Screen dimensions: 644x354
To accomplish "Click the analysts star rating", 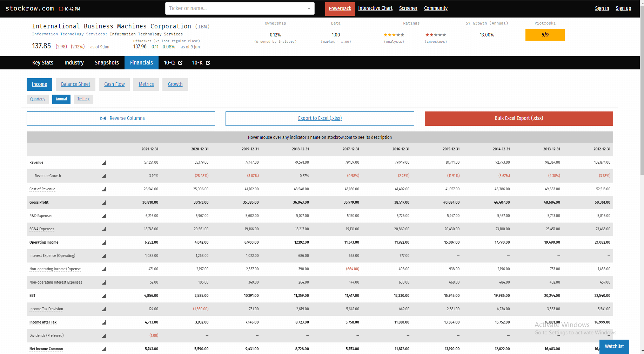I will (x=394, y=35).
